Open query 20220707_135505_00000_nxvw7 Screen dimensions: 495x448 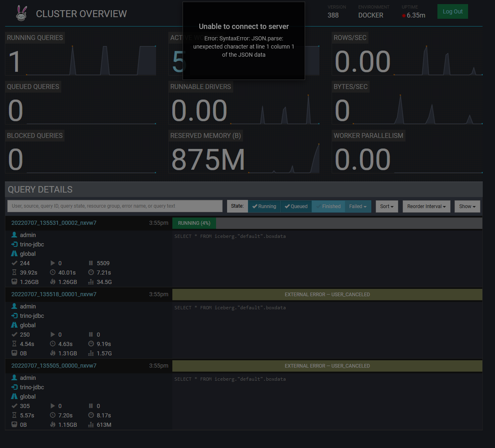(54, 366)
